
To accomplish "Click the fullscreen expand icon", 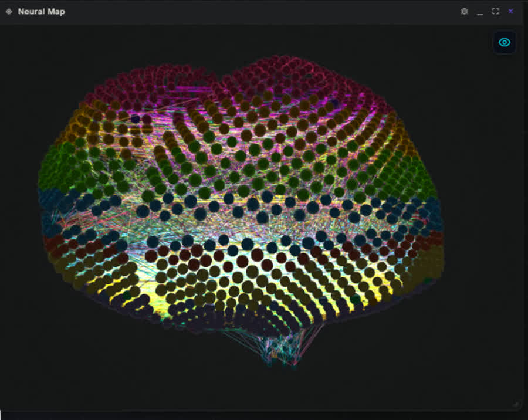I will pyautogui.click(x=495, y=12).
